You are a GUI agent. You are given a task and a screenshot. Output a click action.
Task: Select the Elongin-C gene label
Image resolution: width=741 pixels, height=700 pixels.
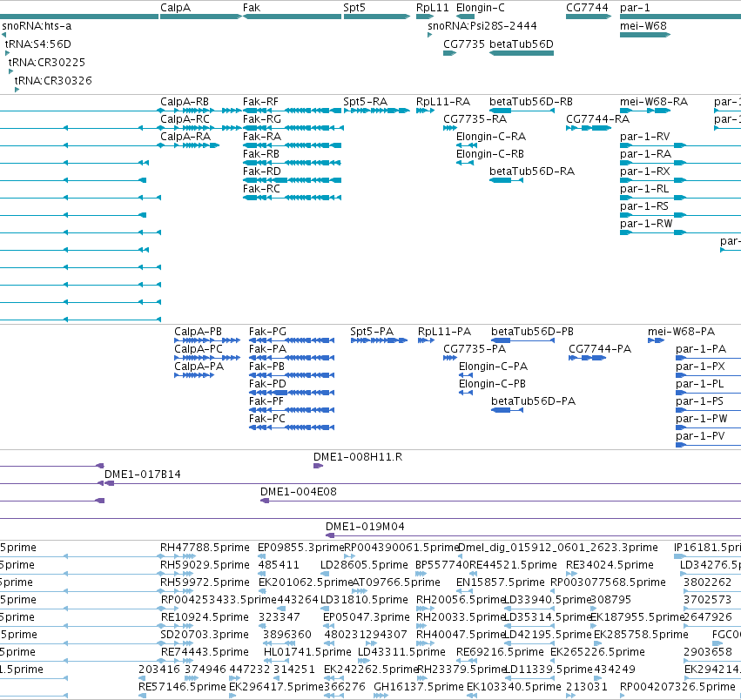click(x=481, y=8)
